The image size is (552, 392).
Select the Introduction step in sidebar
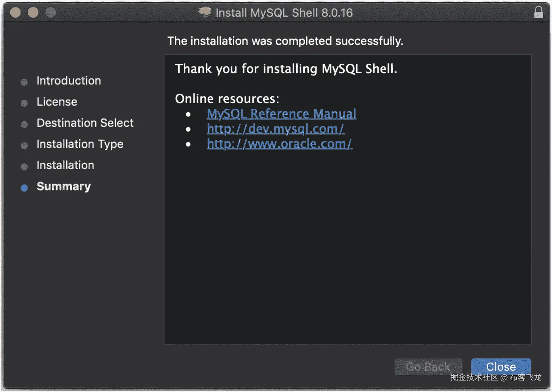pos(68,81)
